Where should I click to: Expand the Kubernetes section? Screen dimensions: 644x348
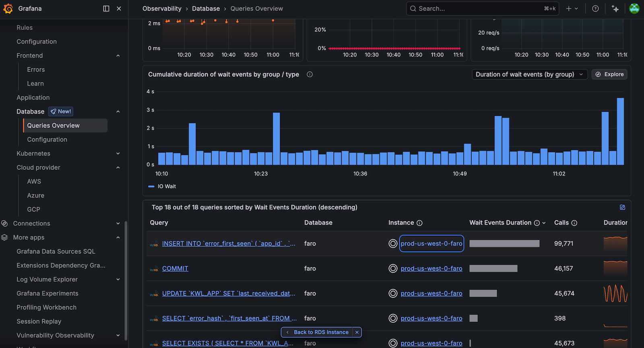(118, 153)
